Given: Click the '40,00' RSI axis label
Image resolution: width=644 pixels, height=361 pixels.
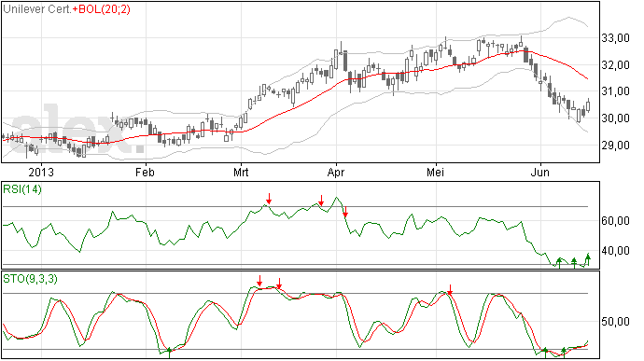Looking at the screenshot, I should [615, 251].
